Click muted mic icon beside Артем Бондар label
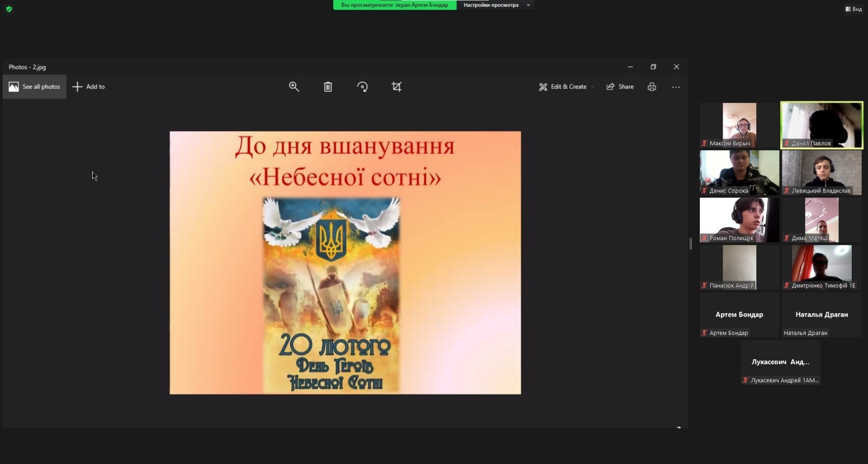Screen dimensions: 868x464 click(704, 333)
